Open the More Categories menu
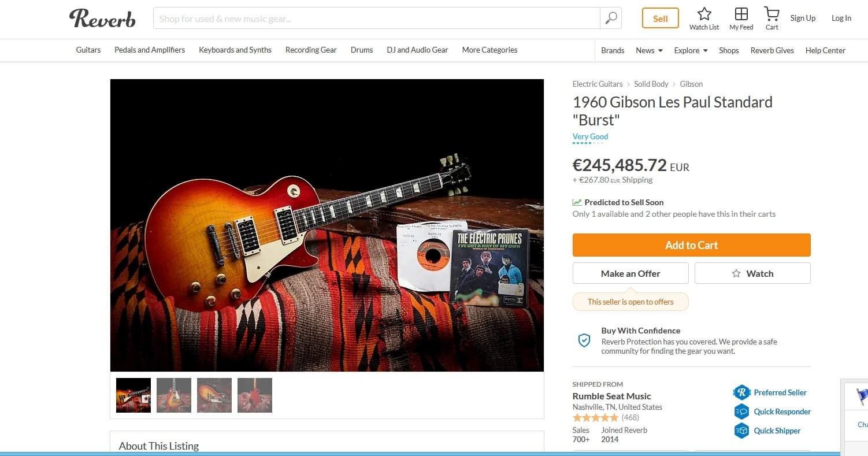This screenshot has width=868, height=456. [x=489, y=50]
